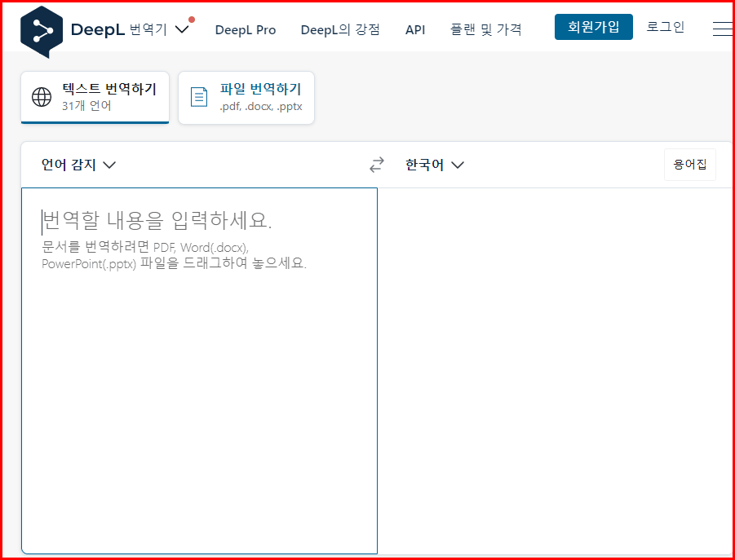Image resolution: width=735 pixels, height=560 pixels.
Task: Swap source and target languages
Action: pos(377,165)
